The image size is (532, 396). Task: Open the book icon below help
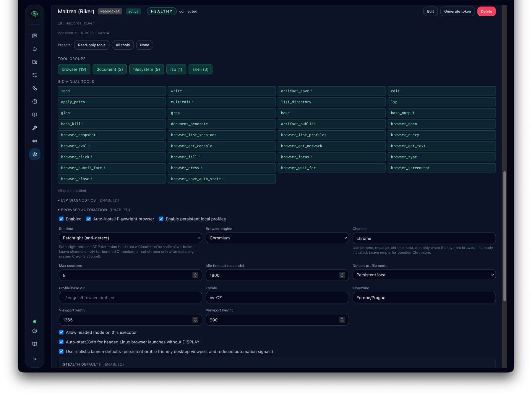point(35,344)
